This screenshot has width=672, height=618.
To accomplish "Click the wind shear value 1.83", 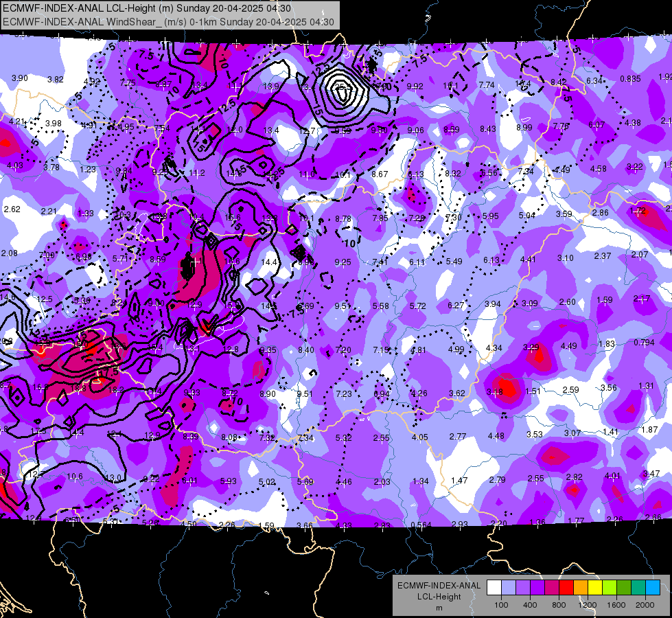I will 607,343.
